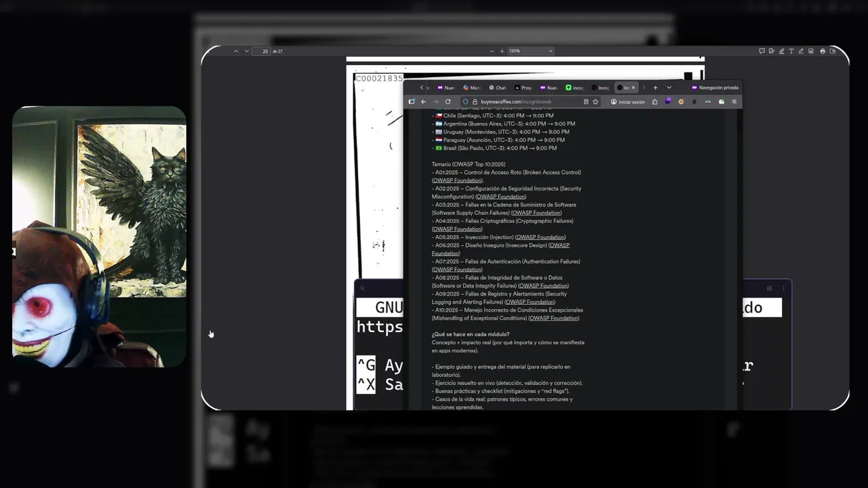Open OWASP Foundation link for A01:2025
The height and width of the screenshot is (488, 868).
coord(457,180)
